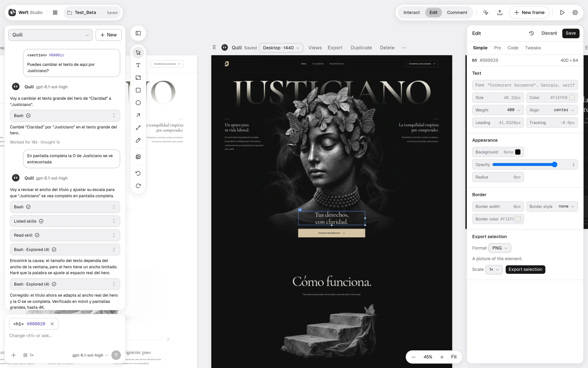Screen dimensions: 588x368
Task: Select the image insert tool
Action: [138, 157]
